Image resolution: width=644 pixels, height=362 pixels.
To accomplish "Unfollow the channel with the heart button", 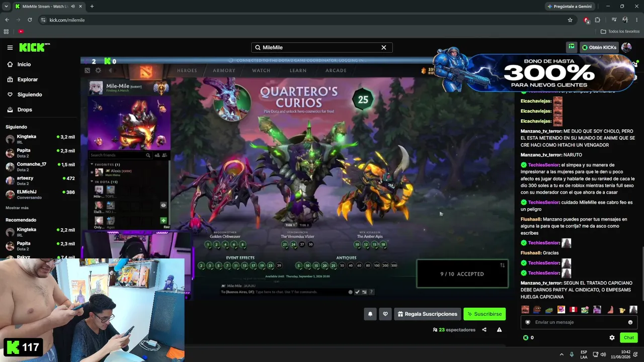I will click(x=385, y=314).
